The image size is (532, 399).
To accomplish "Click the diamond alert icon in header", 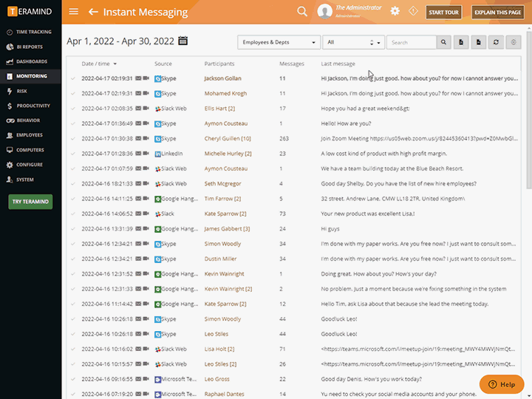I will click(x=413, y=11).
